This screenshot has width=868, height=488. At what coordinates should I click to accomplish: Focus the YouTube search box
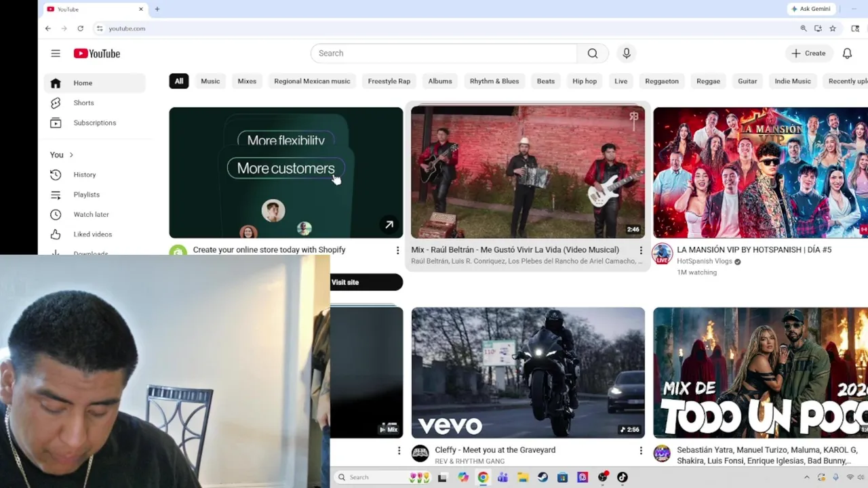point(444,54)
